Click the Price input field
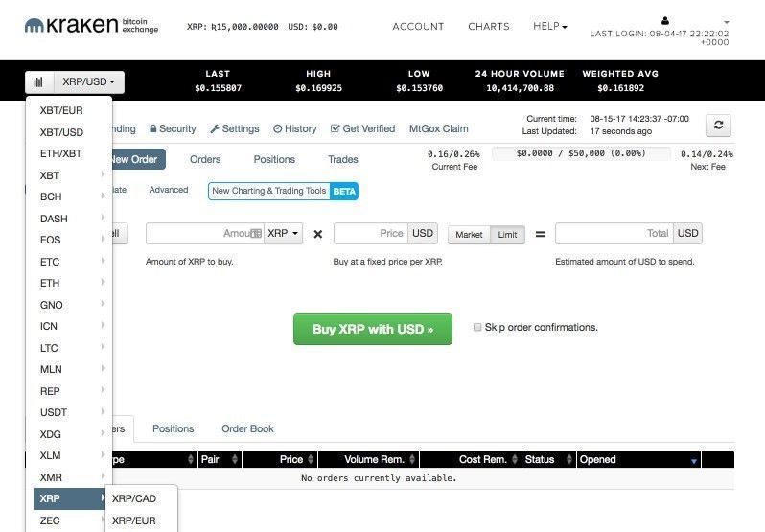The width and height of the screenshot is (765, 532). (371, 234)
